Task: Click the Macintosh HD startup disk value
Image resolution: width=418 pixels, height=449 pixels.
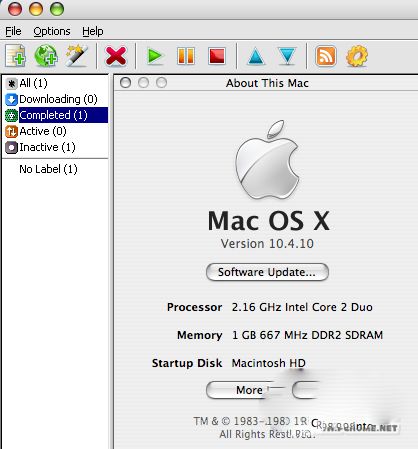Action: (269, 363)
